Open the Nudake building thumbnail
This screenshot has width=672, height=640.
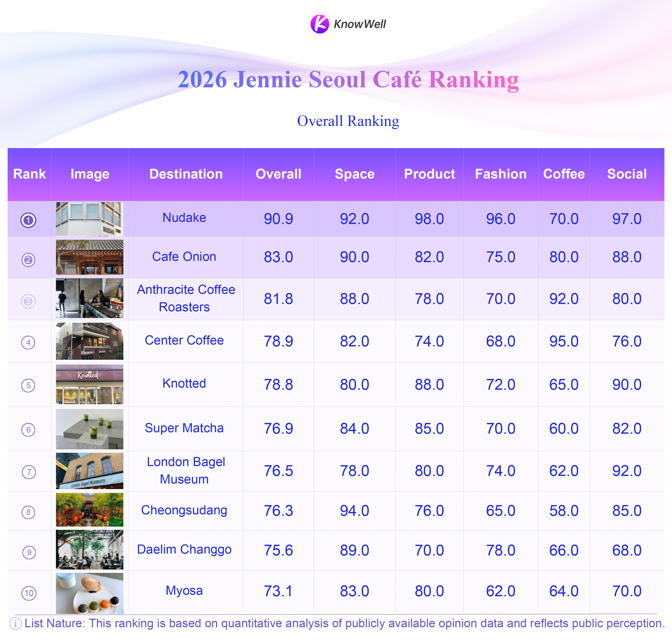click(89, 219)
